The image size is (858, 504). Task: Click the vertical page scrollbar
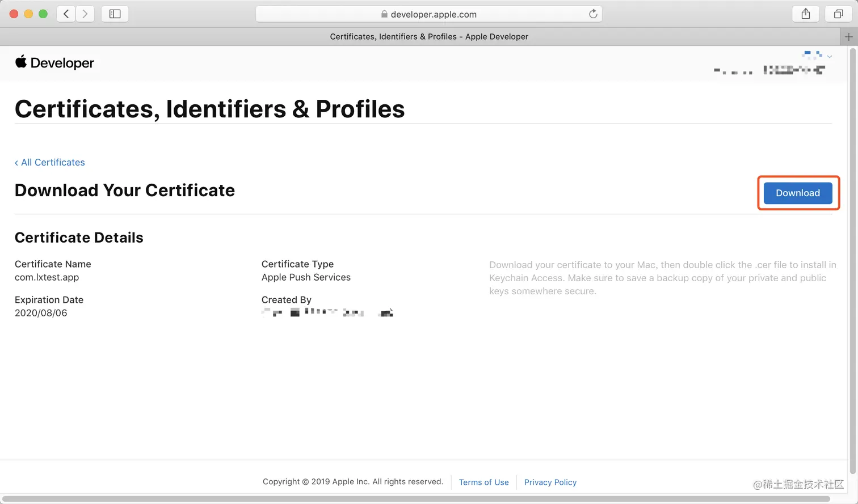[x=853, y=261]
